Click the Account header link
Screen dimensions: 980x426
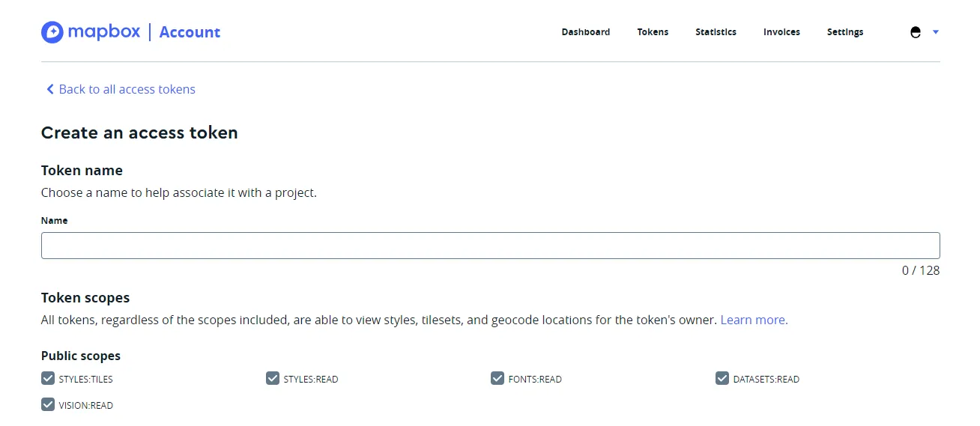[190, 32]
